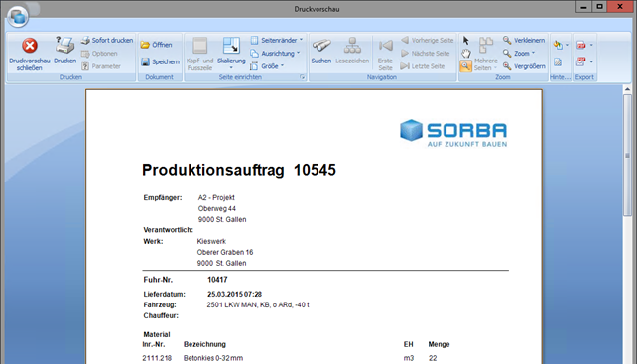Click the Suchen binoculars icon

321,46
